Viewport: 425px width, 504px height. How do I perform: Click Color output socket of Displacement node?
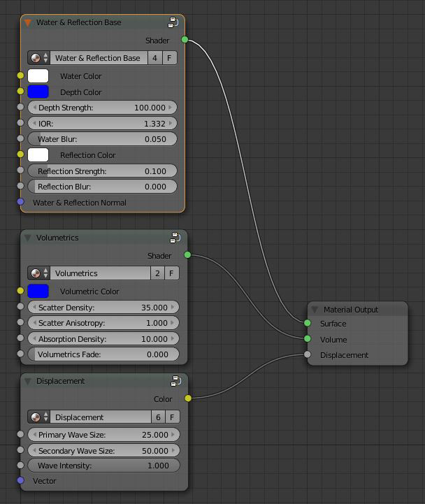[x=188, y=398]
